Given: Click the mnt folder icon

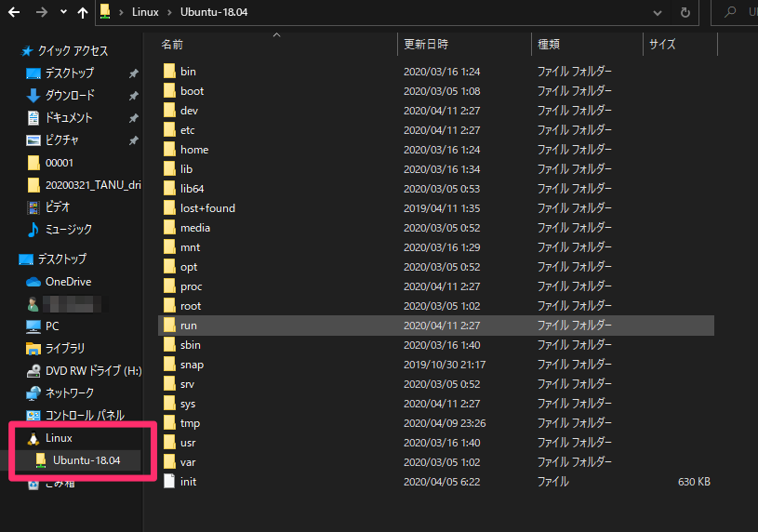Looking at the screenshot, I should pos(169,247).
